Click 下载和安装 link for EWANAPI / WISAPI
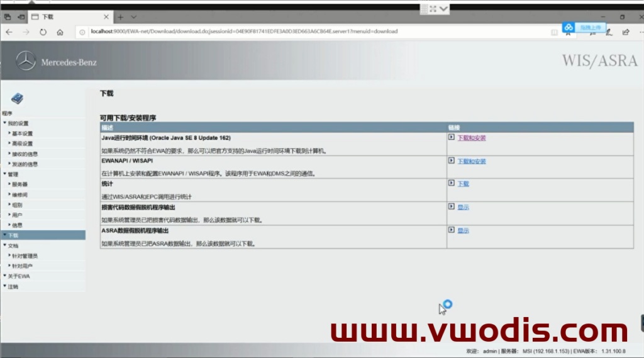644x358 pixels. [x=472, y=162]
